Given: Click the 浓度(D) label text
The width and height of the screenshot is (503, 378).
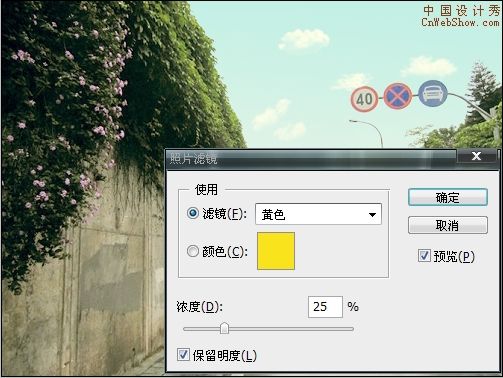Looking at the screenshot, I should click(200, 307).
